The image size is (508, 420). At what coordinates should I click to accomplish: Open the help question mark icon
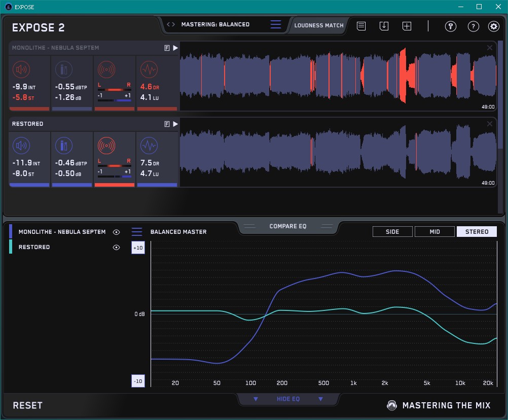(x=473, y=26)
